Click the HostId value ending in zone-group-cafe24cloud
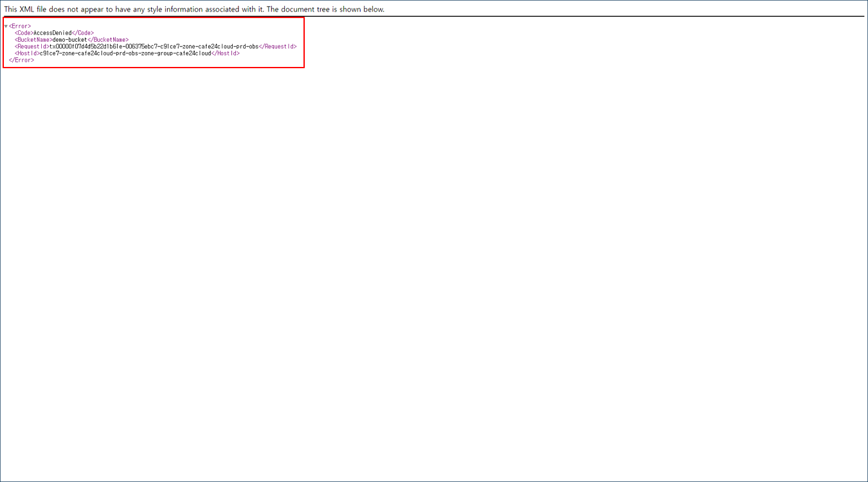Screen dimensions: 868x482 pos(125,53)
